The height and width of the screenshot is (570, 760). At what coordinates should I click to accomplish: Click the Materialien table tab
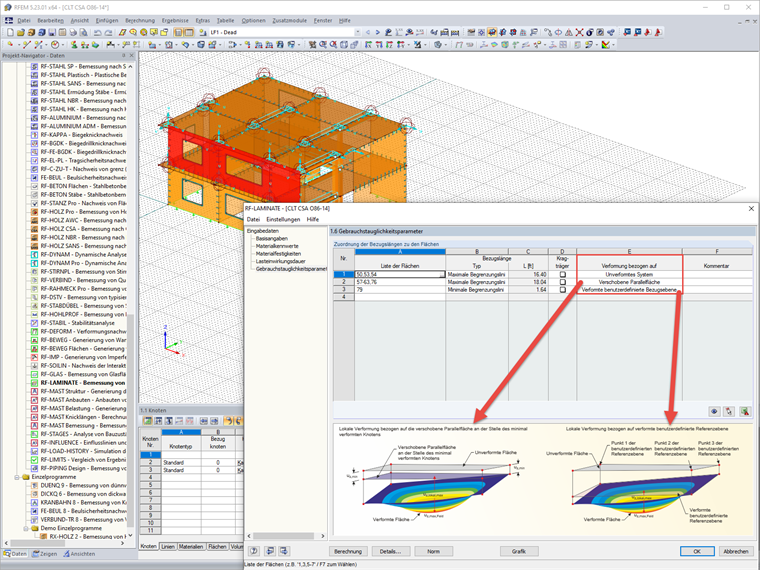click(x=191, y=547)
